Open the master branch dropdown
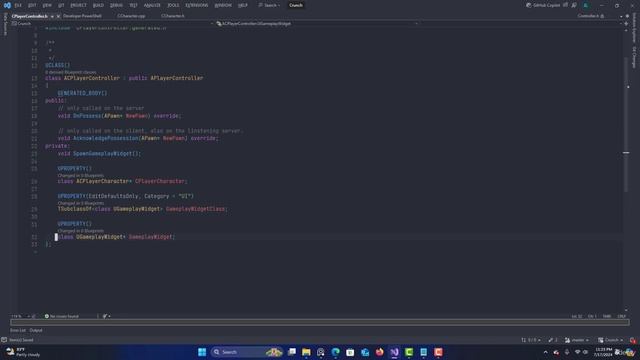The height and width of the screenshot is (360, 640). coord(577,340)
